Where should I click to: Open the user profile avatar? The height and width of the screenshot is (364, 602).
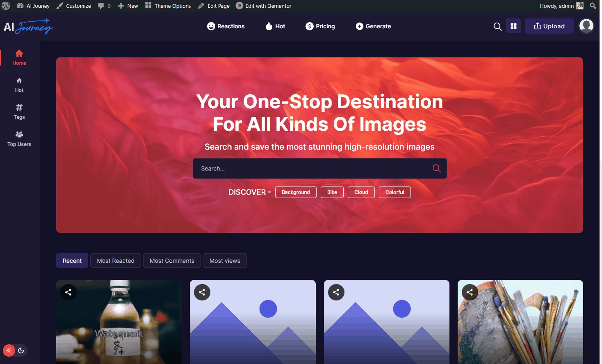(586, 26)
